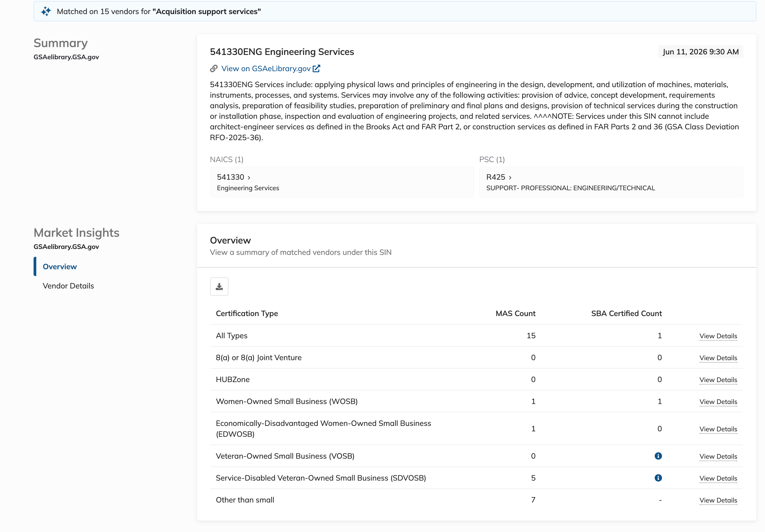765x532 pixels.
Task: Click the MAS Count column header
Action: (515, 313)
